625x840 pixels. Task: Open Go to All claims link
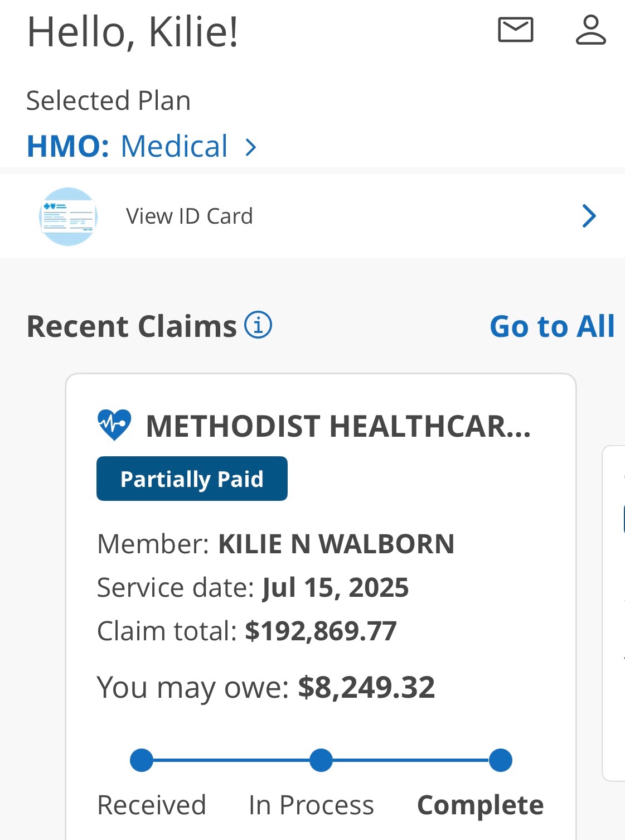[552, 326]
